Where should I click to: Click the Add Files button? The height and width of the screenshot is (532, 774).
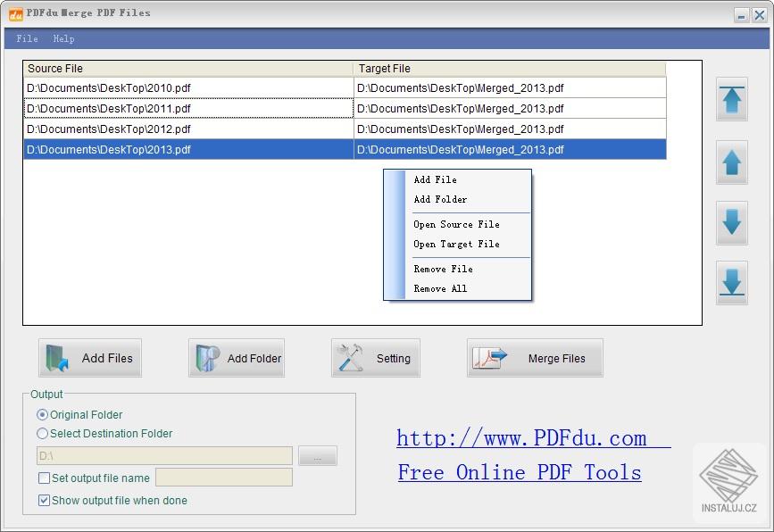90,358
